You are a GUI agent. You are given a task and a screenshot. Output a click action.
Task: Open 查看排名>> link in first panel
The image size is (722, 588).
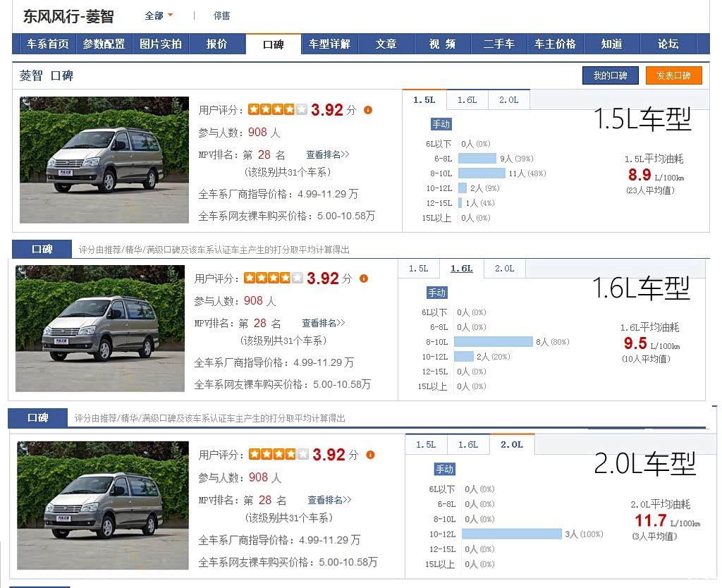click(x=328, y=154)
